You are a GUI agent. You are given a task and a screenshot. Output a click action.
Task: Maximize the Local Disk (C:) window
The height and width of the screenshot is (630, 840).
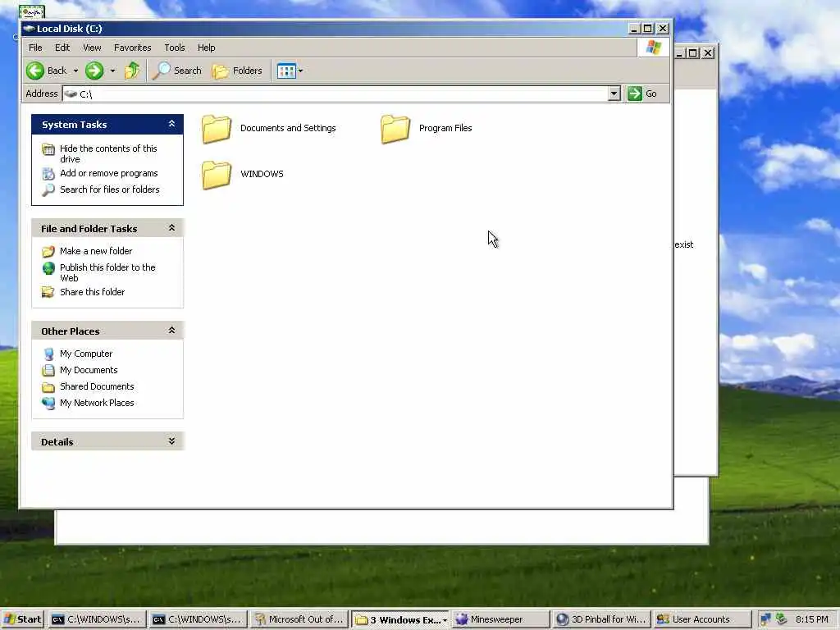648,29
